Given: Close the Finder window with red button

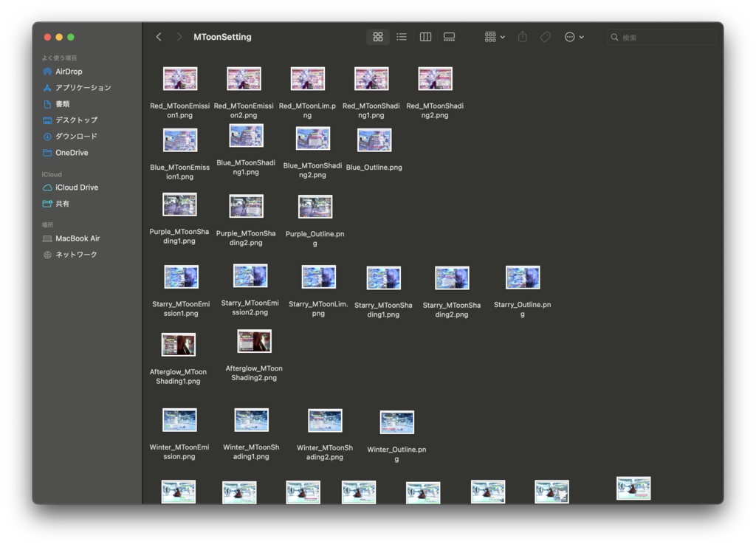Looking at the screenshot, I should pos(47,37).
